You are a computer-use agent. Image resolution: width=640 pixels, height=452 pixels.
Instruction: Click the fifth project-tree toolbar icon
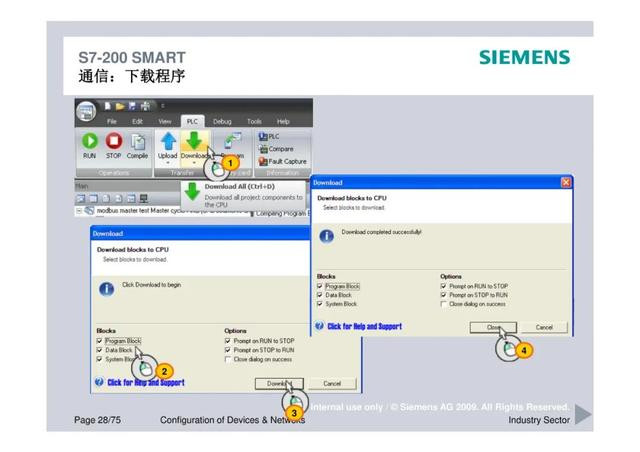click(x=131, y=199)
